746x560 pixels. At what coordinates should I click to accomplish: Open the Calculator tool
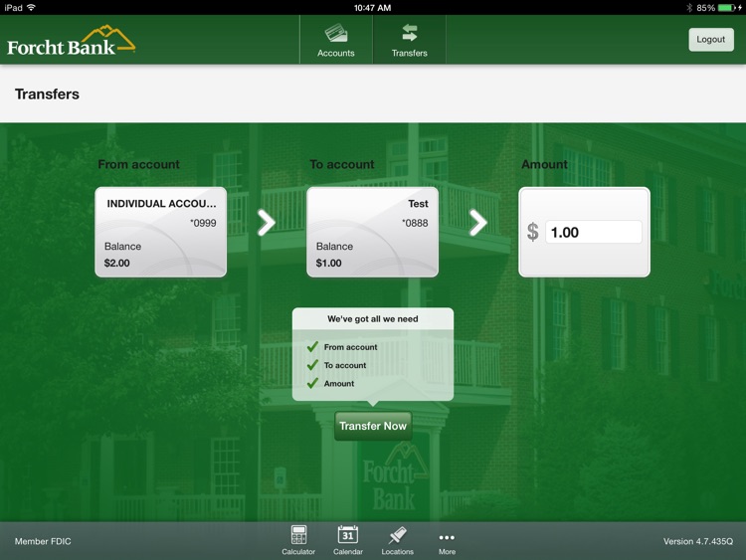pos(298,540)
